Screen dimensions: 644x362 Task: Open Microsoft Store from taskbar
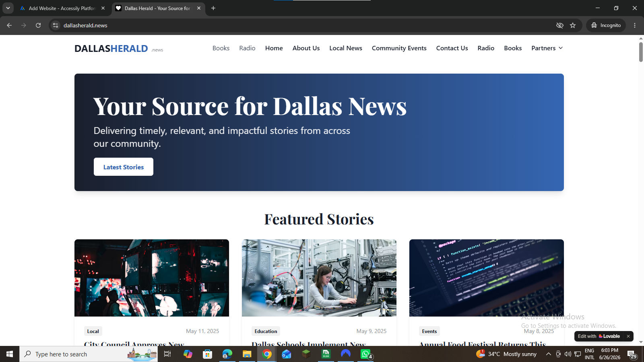click(x=207, y=354)
